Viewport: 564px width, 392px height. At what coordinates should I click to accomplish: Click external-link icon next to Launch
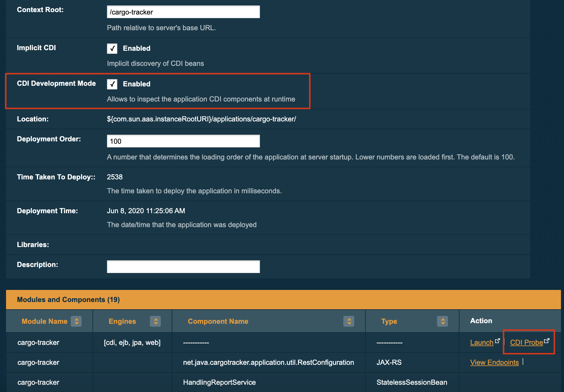[x=497, y=341]
